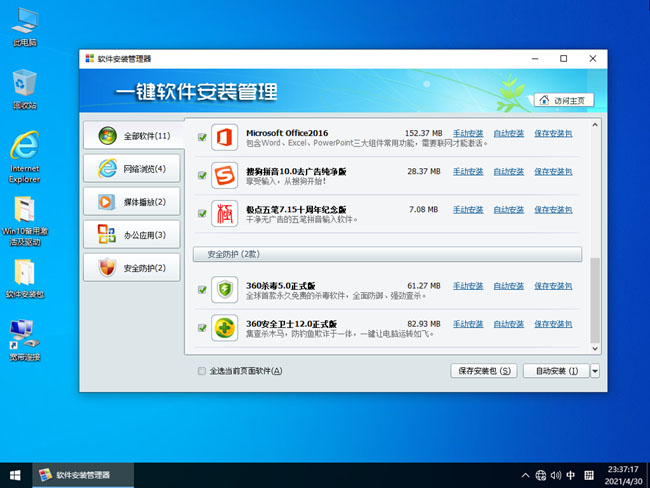This screenshot has width=650, height=488.
Task: Uncheck the 极点五笔7.15 checkbox
Action: pyautogui.click(x=202, y=214)
